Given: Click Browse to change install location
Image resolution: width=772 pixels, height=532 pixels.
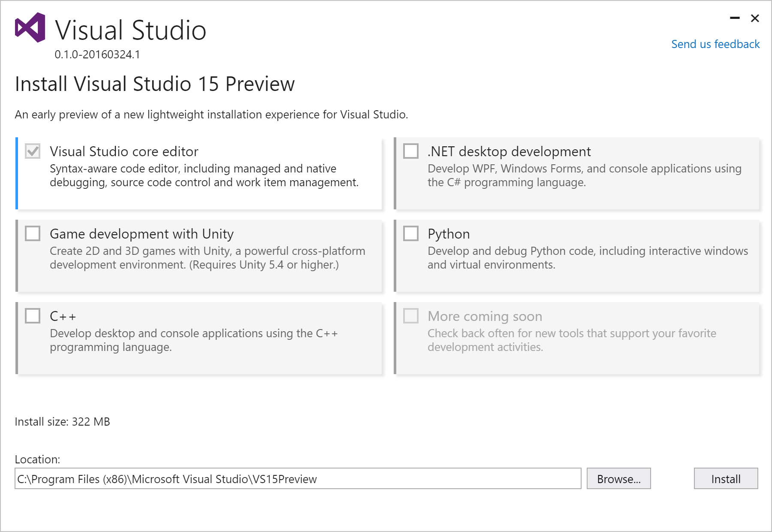Looking at the screenshot, I should point(619,479).
